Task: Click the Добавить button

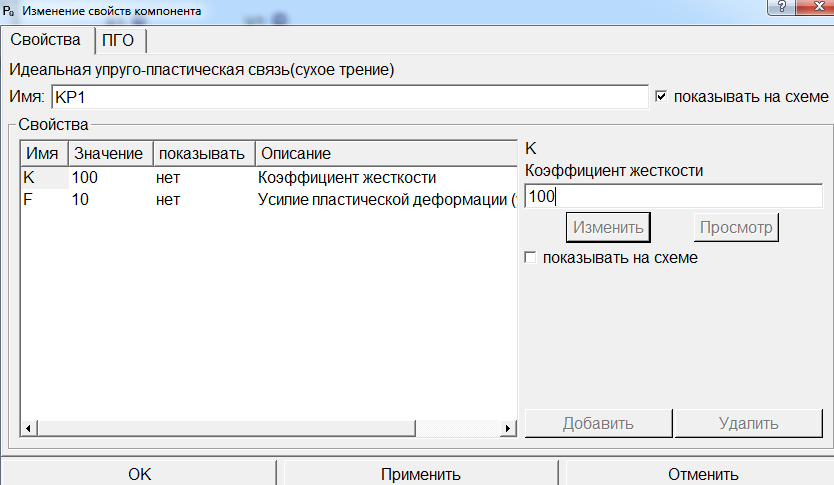Action: [598, 423]
